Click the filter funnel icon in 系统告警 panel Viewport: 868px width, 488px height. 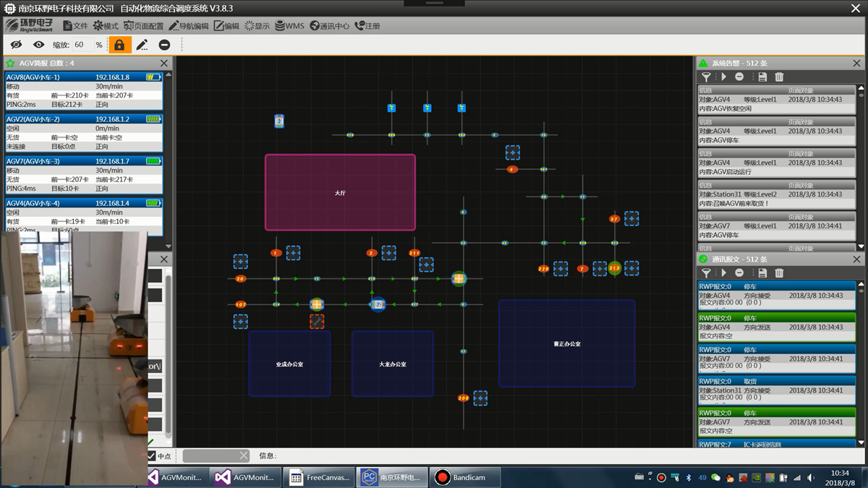706,77
